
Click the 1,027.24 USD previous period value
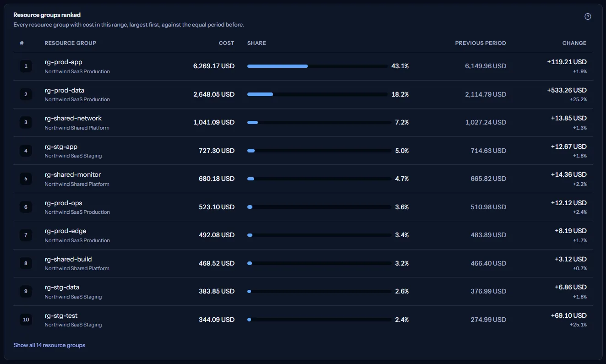pos(486,123)
